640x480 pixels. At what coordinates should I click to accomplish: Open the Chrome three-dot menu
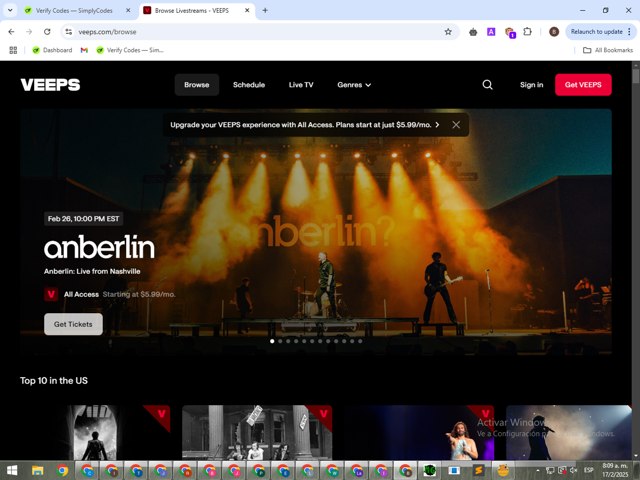tap(629, 32)
